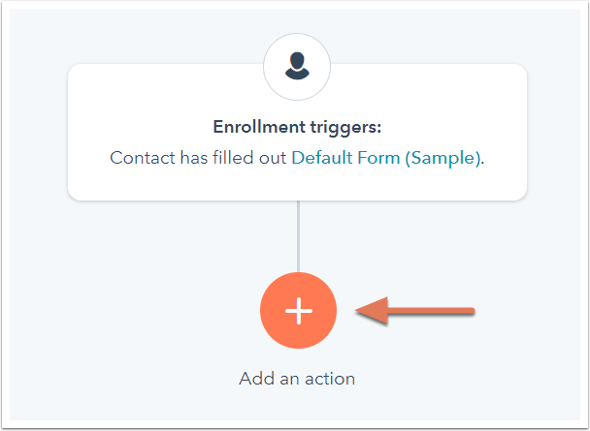Viewport: 590px width, 431px height.
Task: Click empty canvas left of plus button
Action: (x=151, y=311)
